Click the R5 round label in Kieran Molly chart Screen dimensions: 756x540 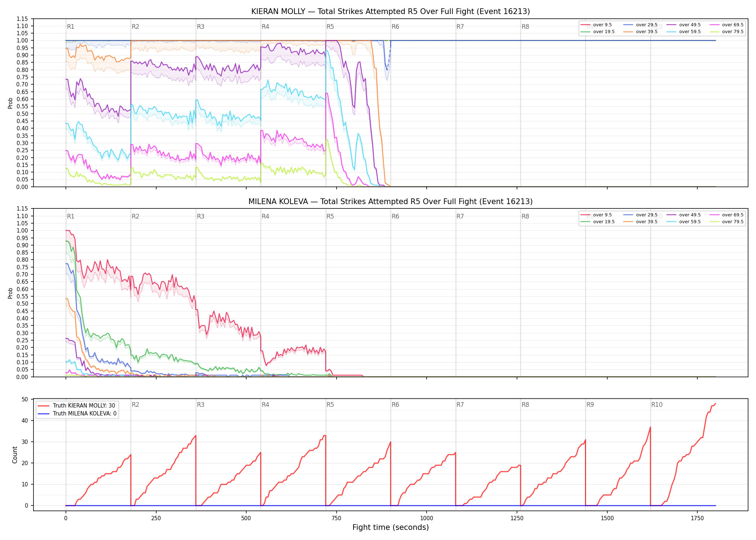(330, 27)
